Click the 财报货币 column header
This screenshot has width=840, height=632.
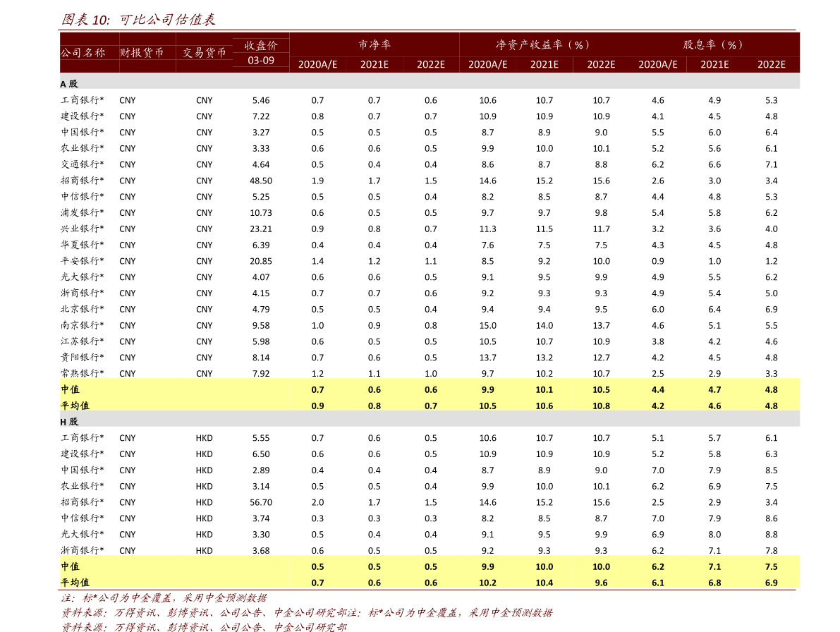tap(142, 52)
